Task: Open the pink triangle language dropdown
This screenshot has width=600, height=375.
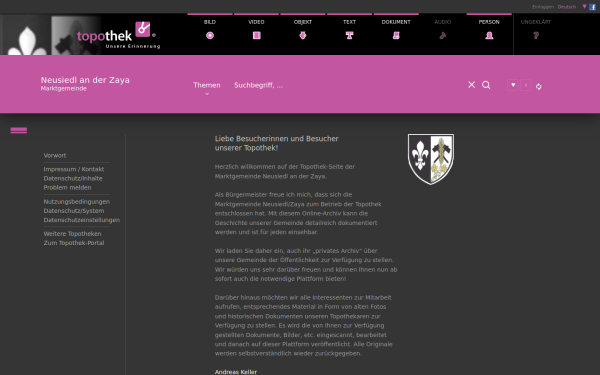Action: pyautogui.click(x=584, y=7)
